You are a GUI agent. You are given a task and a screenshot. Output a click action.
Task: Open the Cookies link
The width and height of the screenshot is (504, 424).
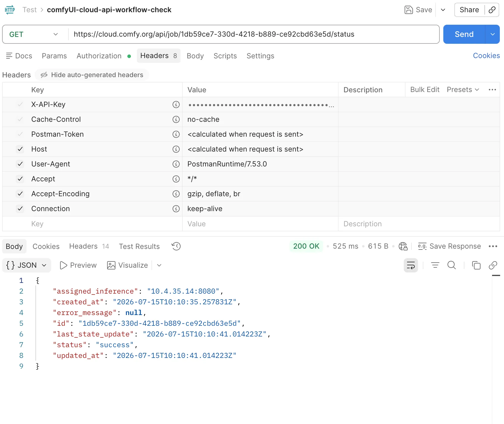click(x=486, y=56)
